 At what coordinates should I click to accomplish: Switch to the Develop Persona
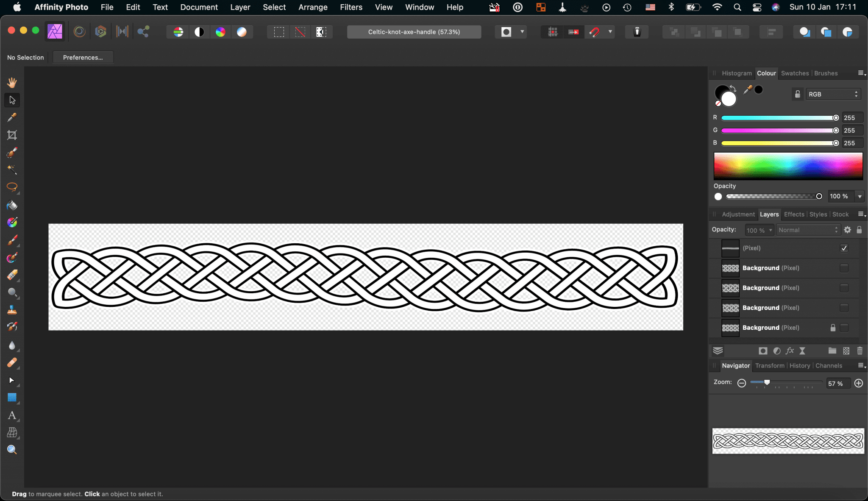pyautogui.click(x=100, y=32)
